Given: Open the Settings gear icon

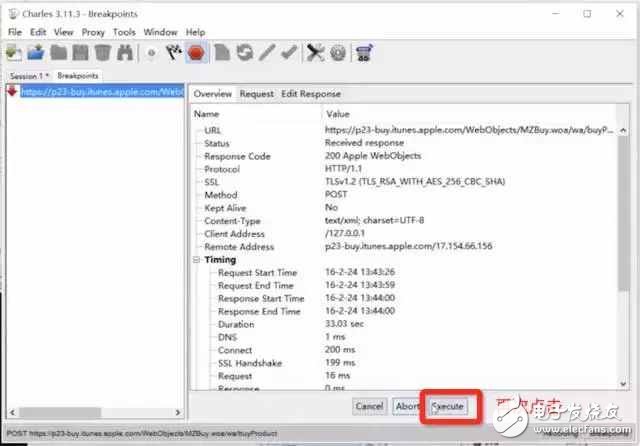Looking at the screenshot, I should coord(338,52).
